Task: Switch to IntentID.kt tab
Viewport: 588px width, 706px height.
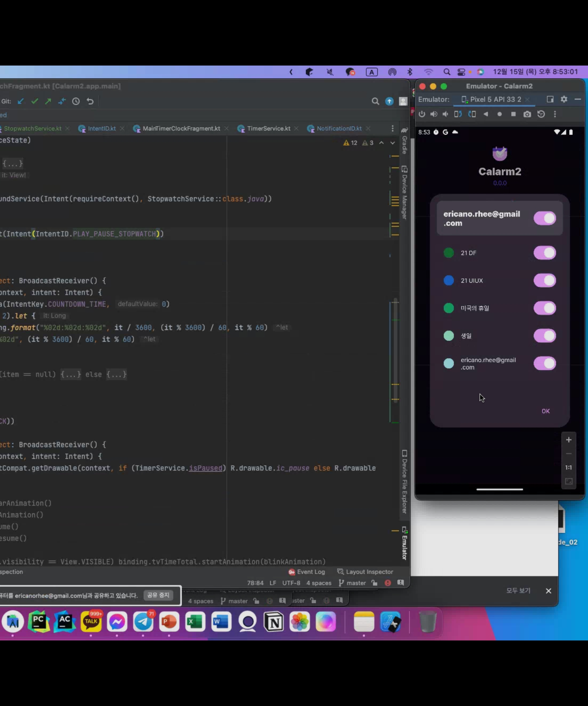Action: pos(102,128)
